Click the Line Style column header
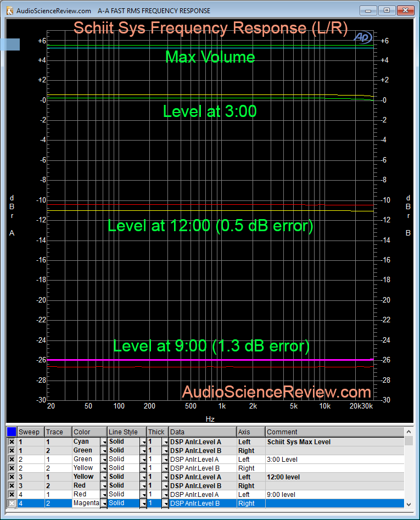 127,432
